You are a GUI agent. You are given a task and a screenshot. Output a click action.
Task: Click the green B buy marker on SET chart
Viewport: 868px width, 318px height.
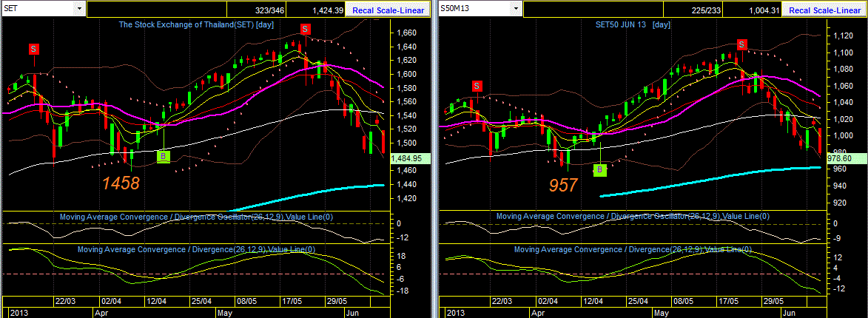click(x=163, y=157)
